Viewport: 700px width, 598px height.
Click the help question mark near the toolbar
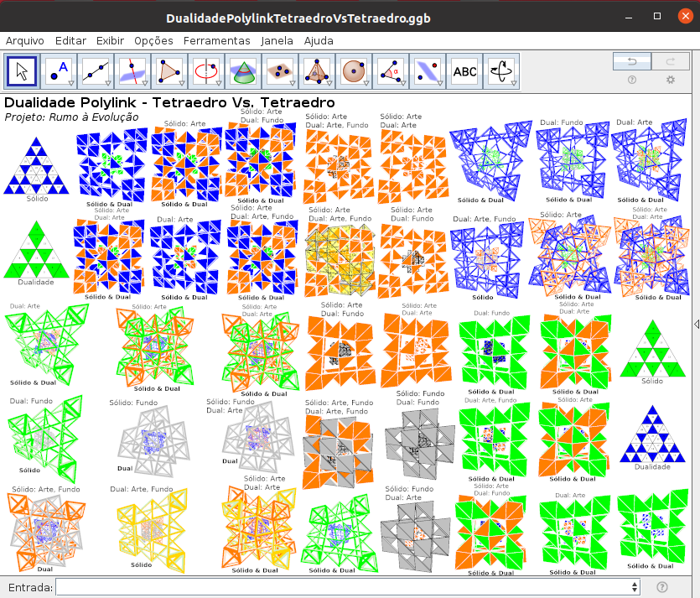coord(632,81)
